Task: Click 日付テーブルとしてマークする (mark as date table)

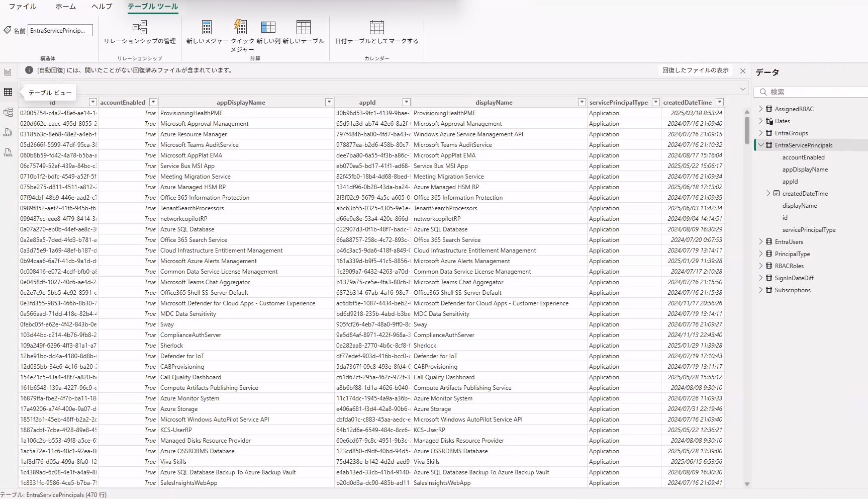Action: pos(377,34)
